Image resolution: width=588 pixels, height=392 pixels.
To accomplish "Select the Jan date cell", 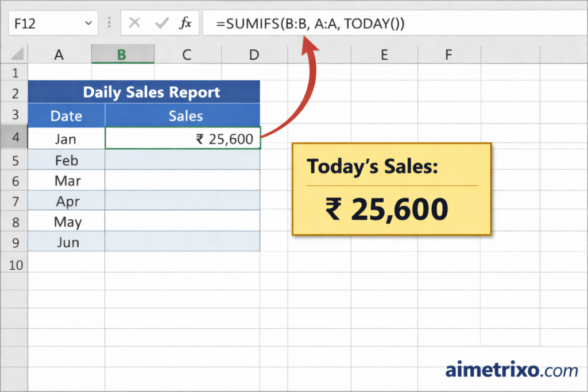I will pyautogui.click(x=66, y=138).
